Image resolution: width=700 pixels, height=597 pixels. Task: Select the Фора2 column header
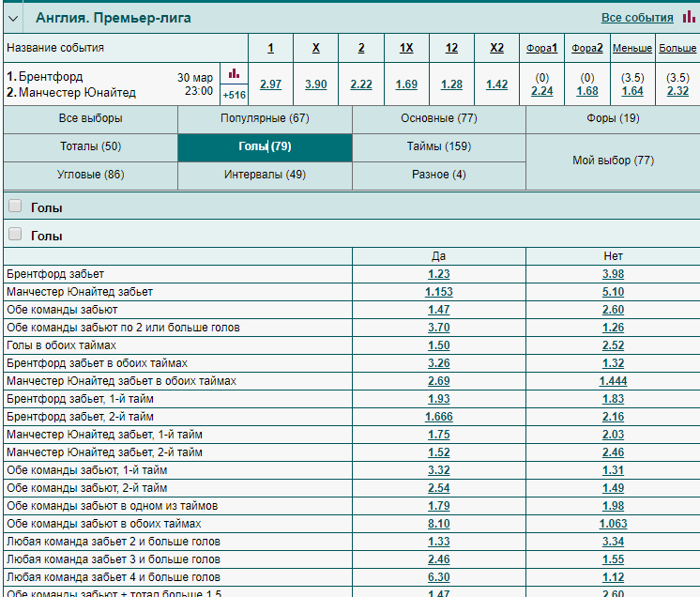tap(587, 48)
